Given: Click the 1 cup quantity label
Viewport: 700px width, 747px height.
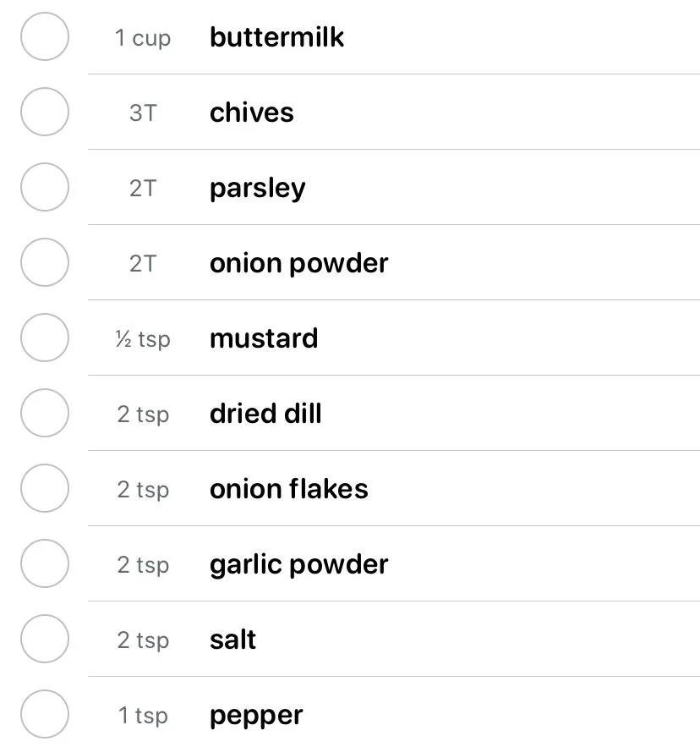Looking at the screenshot, I should tap(143, 38).
